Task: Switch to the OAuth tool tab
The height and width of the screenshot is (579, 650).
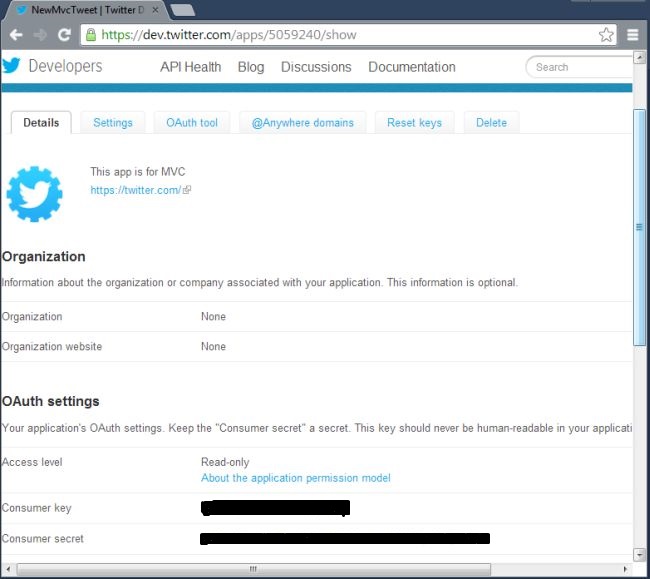Action: tap(192, 123)
